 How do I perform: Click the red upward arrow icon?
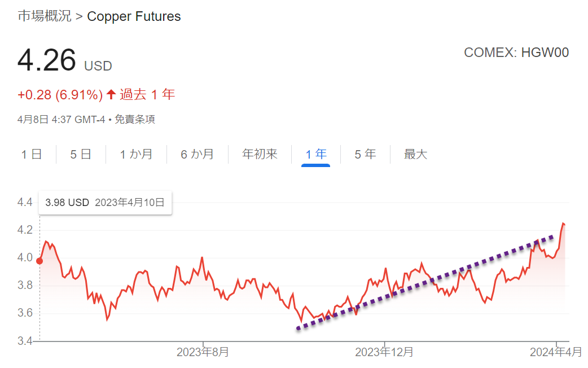point(111,94)
